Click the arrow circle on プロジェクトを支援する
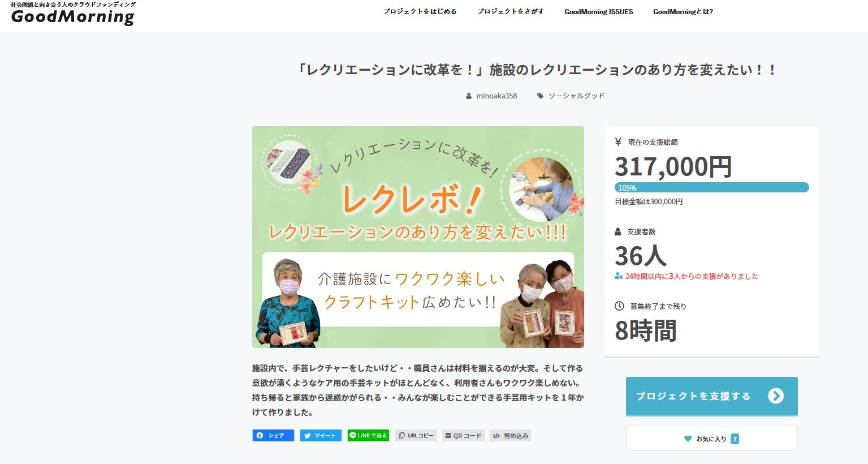The width and height of the screenshot is (868, 464). coord(776,396)
